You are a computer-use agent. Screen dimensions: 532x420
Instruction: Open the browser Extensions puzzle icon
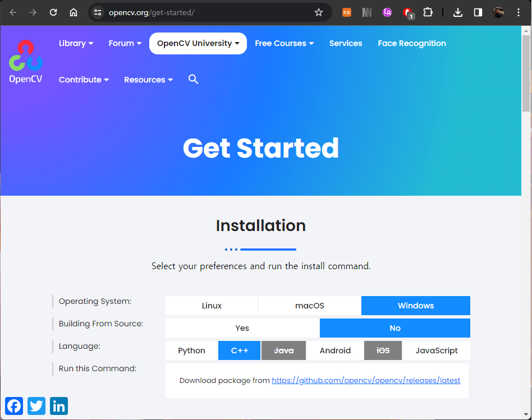(x=428, y=12)
